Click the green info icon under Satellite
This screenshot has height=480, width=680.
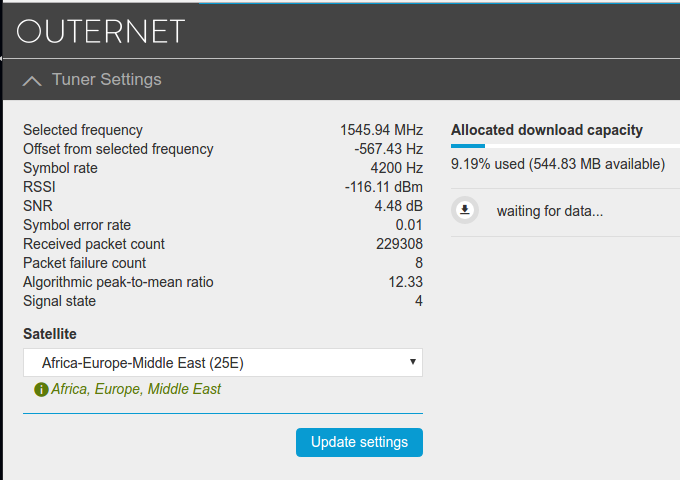[x=41, y=389]
